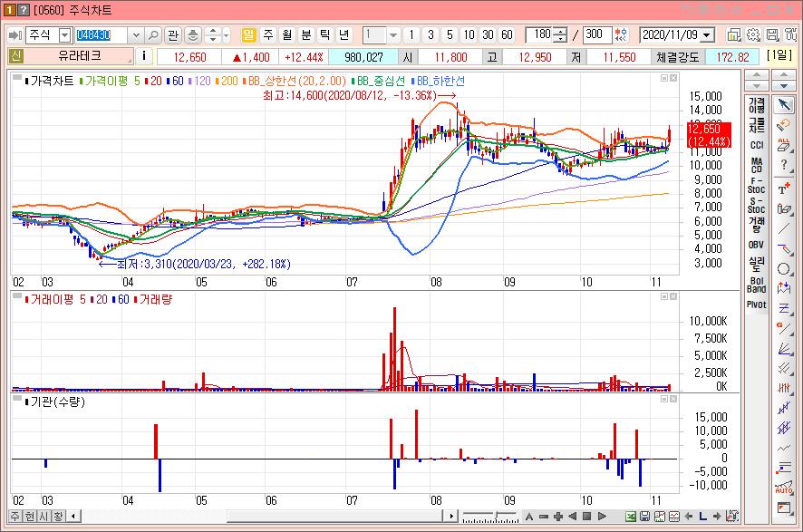Select the 월 (monthly) period toggle

coord(286,34)
